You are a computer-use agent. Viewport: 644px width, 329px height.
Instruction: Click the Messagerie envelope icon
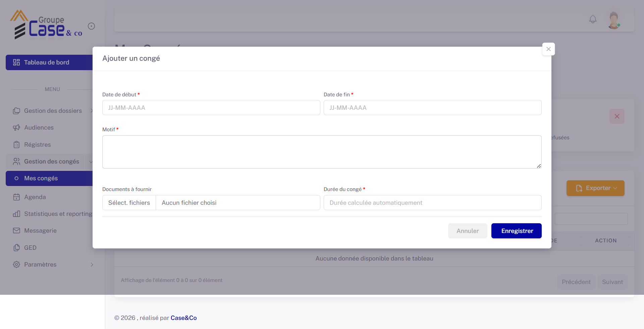click(16, 231)
